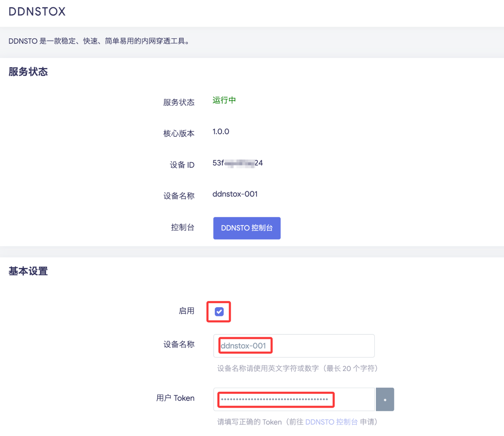Click the device name hint about 20 characters
The width and height of the screenshot is (504, 436).
[x=297, y=368]
